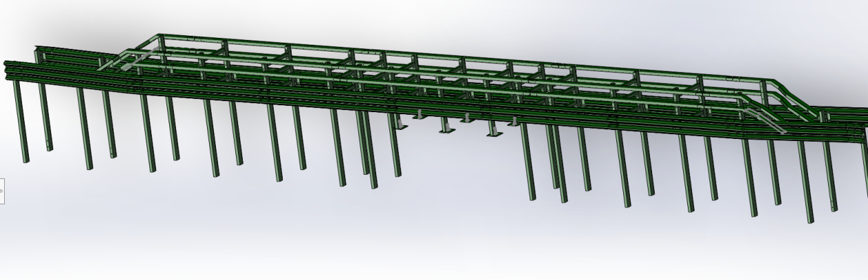This screenshot has height=280, width=868.
Task: Click the collapsed panel handle at left edge
Action: tap(1, 191)
